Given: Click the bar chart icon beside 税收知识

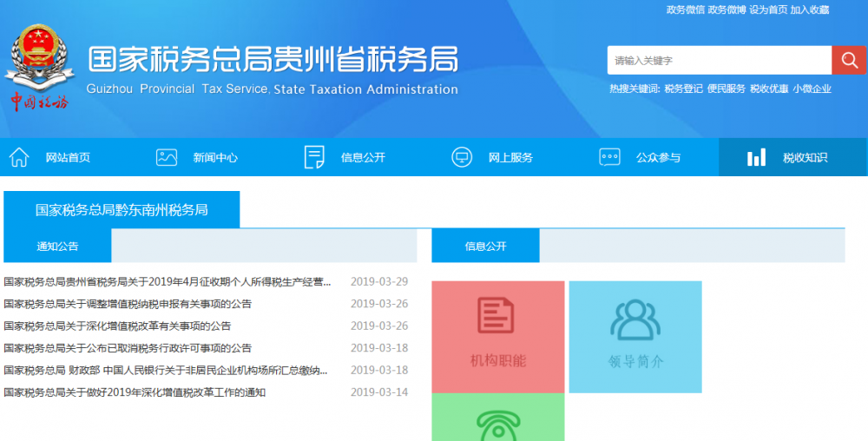Looking at the screenshot, I should pos(756,157).
